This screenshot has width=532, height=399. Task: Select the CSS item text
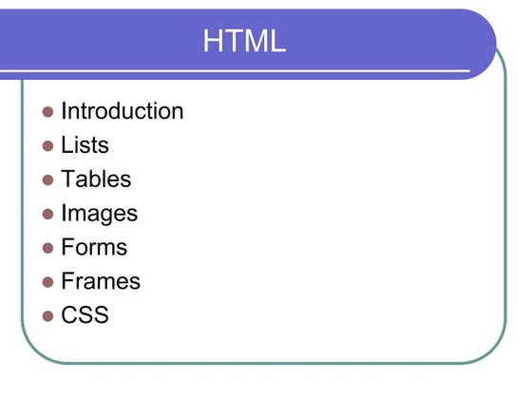tap(85, 314)
